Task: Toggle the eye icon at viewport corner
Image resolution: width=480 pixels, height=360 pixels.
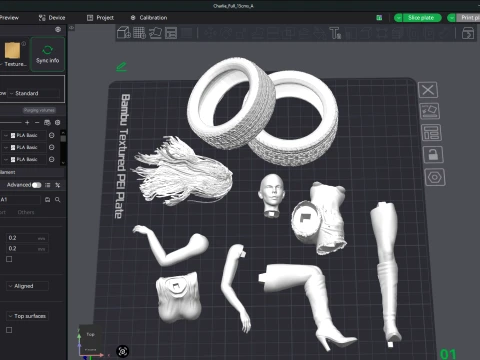Action: tap(72, 28)
